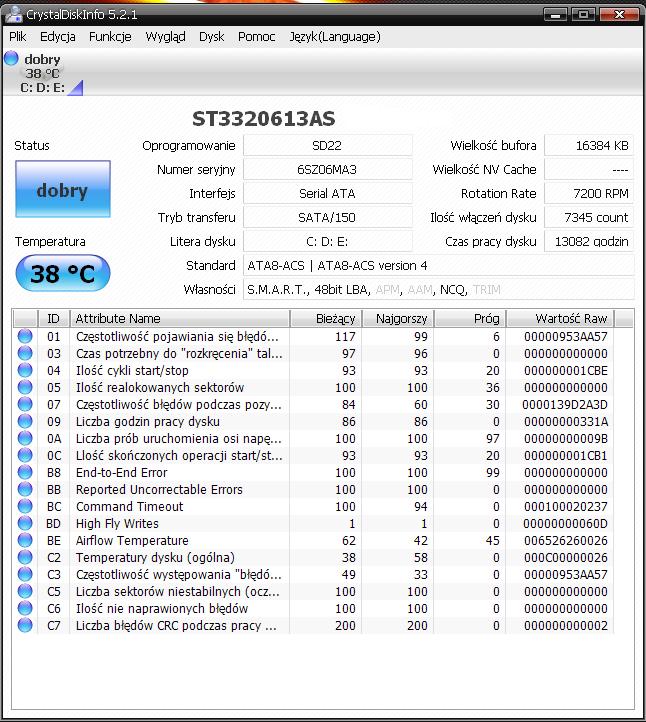Click status orb for Airflow Temperature row
The width and height of the screenshot is (646, 722).
point(25,541)
